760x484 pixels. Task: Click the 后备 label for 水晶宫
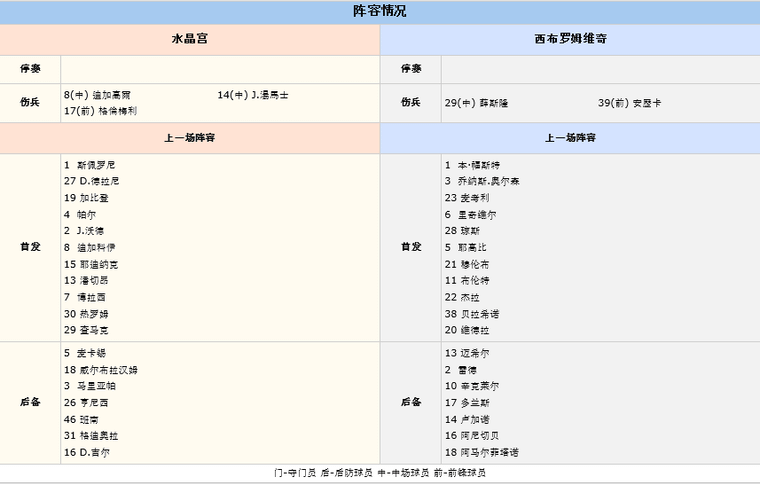[30, 402]
